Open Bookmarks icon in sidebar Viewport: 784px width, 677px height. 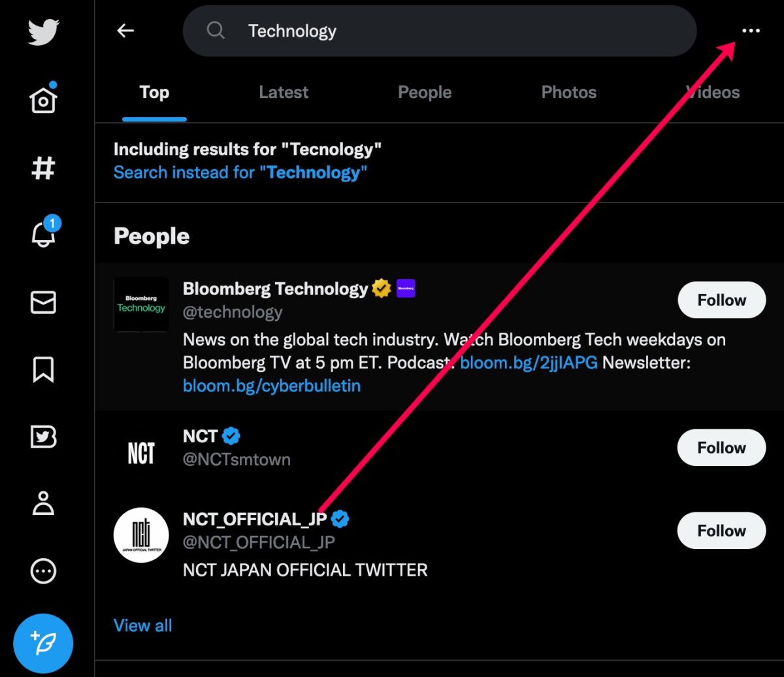[x=44, y=369]
